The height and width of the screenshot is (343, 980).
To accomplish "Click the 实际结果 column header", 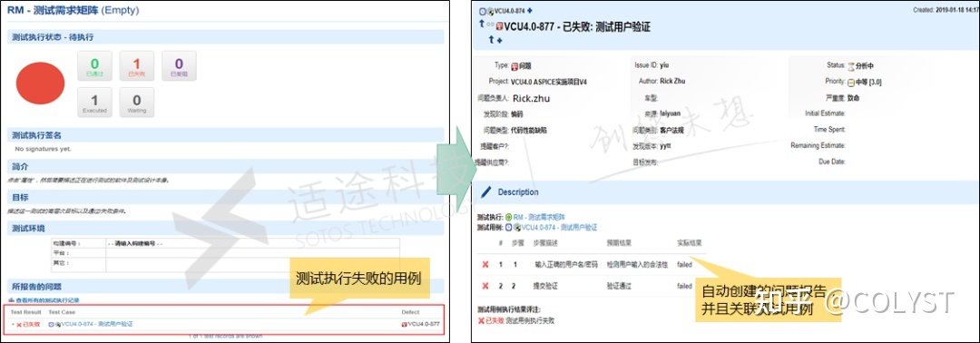I will pos(690,242).
